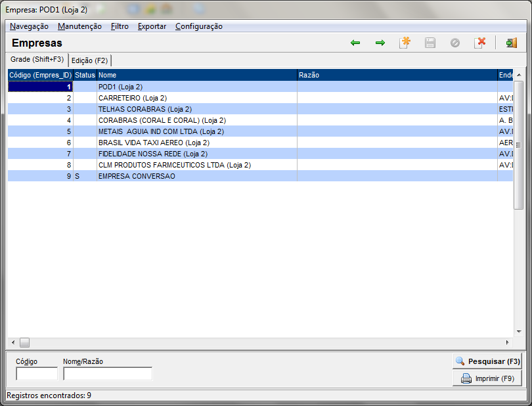Select row BRASIL VIDA TAXI AEREO
Image resolution: width=532 pixels, height=406 pixels.
(x=260, y=143)
